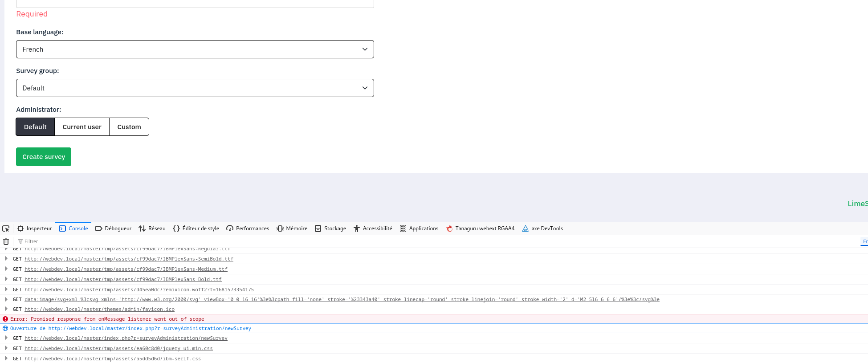Screen dimensions: 868x363
Task: Open the Survey group dropdown
Action: tap(195, 88)
